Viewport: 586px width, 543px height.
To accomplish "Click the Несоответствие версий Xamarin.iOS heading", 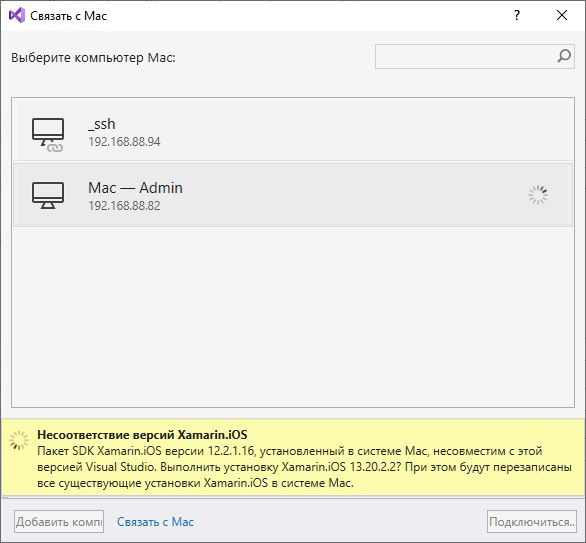I will point(142,435).
